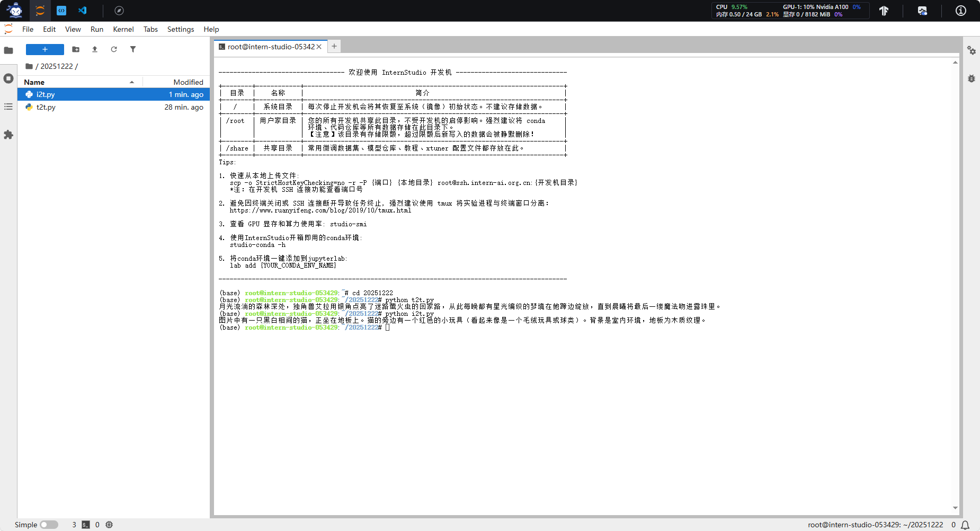Open the Running Terminals and Kernels sidebar
Image resolution: width=980 pixels, height=531 pixels.
pyautogui.click(x=8, y=78)
